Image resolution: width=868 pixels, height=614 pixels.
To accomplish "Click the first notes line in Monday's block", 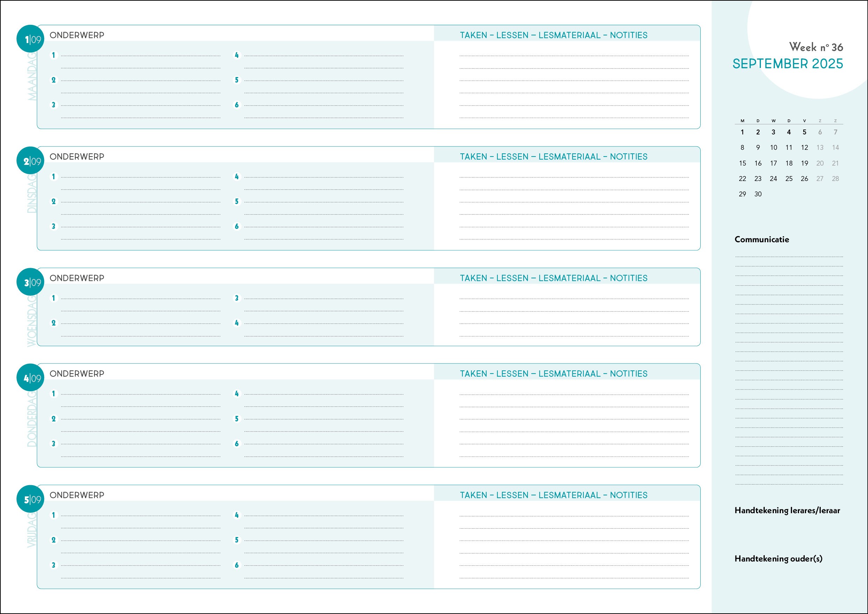I will tap(574, 56).
